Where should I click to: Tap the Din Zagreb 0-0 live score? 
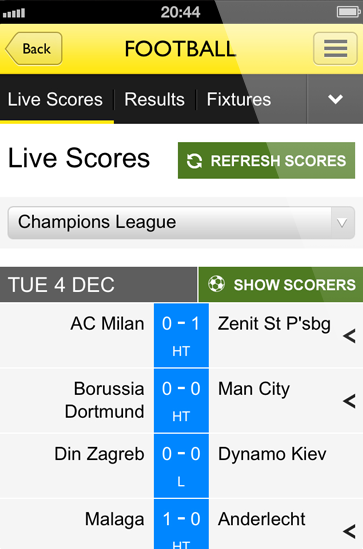[181, 466]
